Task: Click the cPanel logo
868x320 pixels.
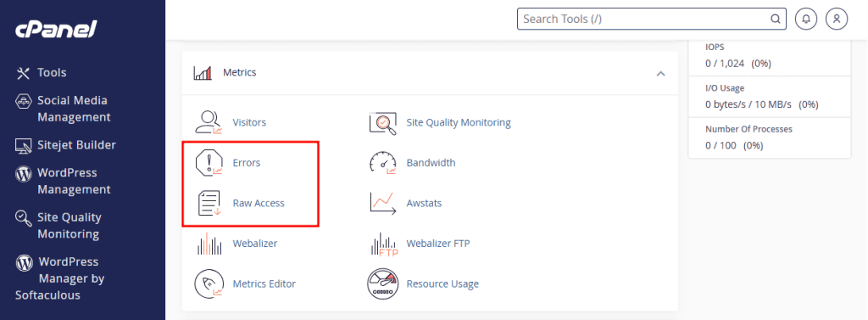Action: pyautogui.click(x=56, y=29)
